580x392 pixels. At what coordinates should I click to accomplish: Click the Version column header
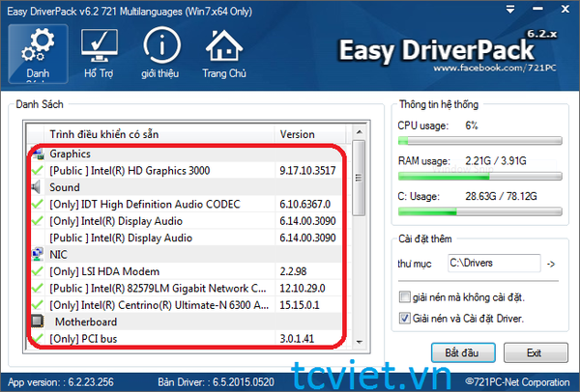310,134
